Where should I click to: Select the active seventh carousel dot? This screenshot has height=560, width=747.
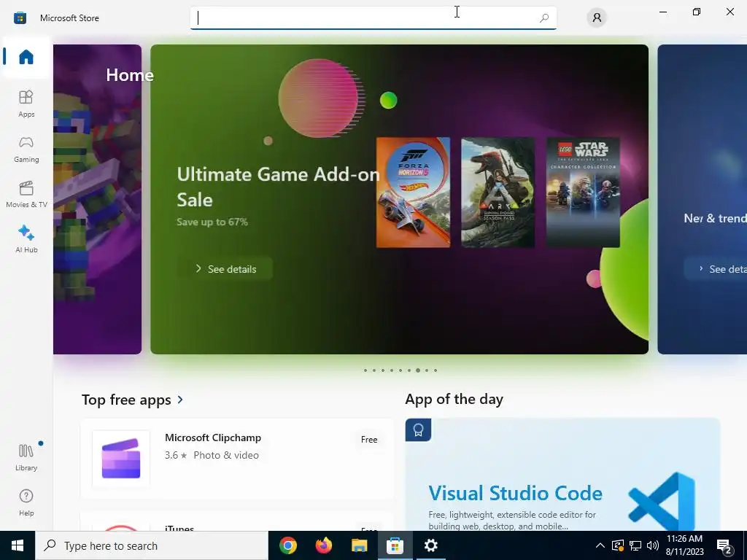[418, 370]
